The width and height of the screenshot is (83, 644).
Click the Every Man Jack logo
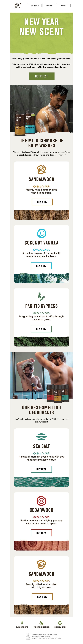18,6
